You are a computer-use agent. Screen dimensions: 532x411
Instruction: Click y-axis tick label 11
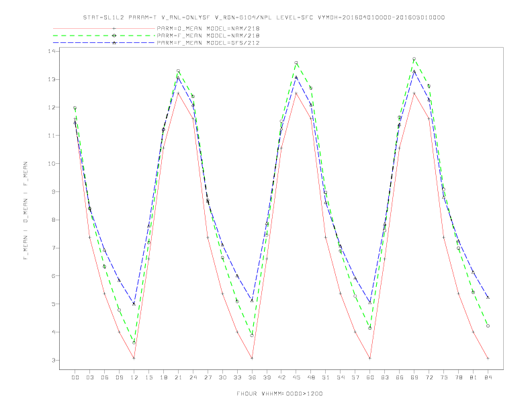[52, 135]
